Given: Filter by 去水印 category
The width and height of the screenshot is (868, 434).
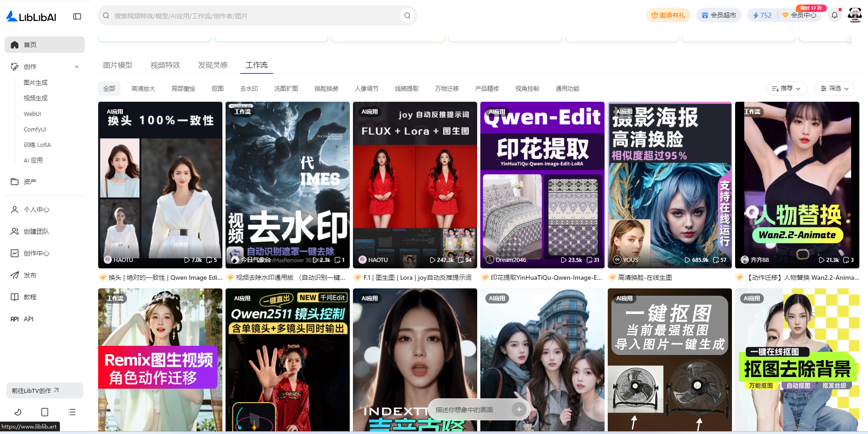Looking at the screenshot, I should (249, 89).
